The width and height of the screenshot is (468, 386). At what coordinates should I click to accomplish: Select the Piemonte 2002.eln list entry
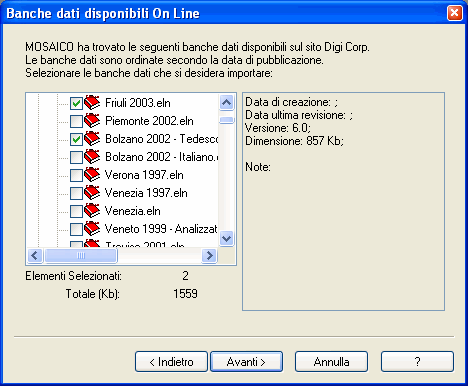tap(149, 121)
